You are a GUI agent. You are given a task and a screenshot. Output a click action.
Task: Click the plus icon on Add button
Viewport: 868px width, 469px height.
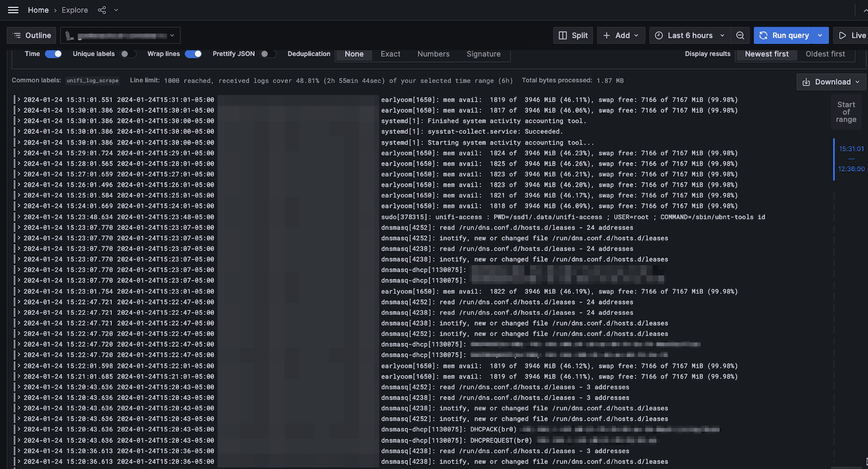[607, 35]
